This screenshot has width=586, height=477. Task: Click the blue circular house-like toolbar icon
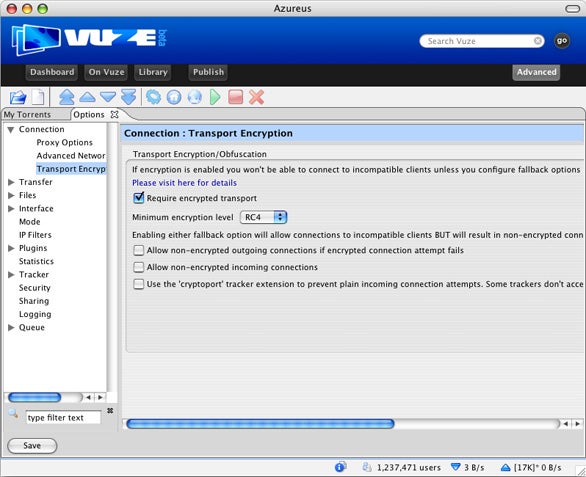(x=174, y=97)
